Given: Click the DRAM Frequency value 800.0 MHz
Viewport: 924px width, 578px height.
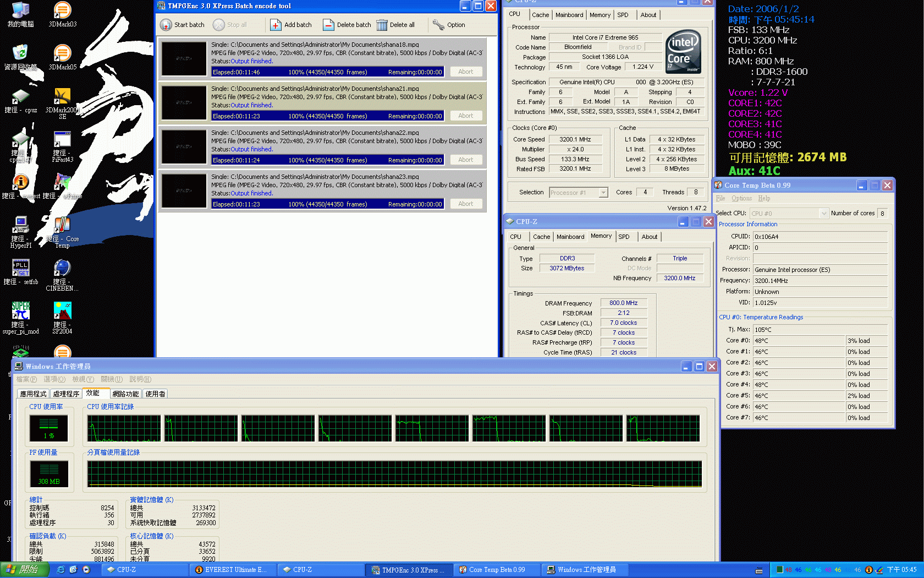Looking at the screenshot, I should pos(624,303).
